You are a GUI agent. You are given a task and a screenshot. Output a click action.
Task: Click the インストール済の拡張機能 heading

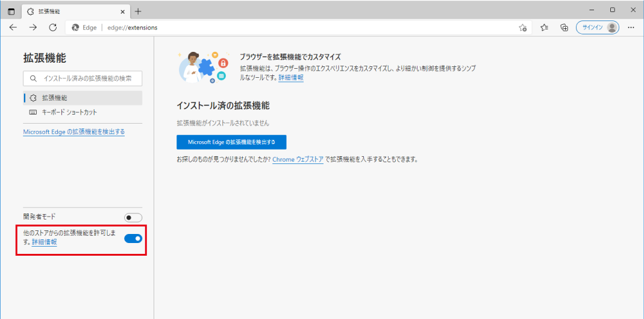[223, 106]
